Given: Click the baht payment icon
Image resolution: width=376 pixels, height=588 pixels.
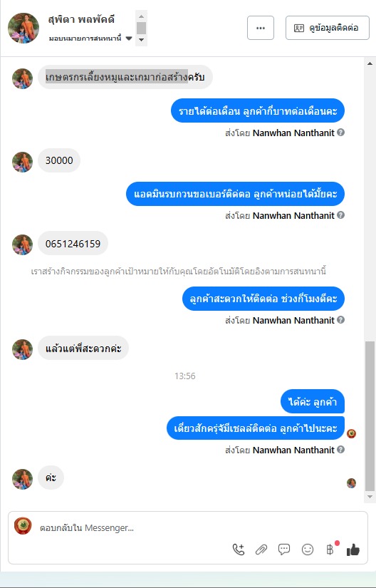Looking at the screenshot, I should coord(330,550).
